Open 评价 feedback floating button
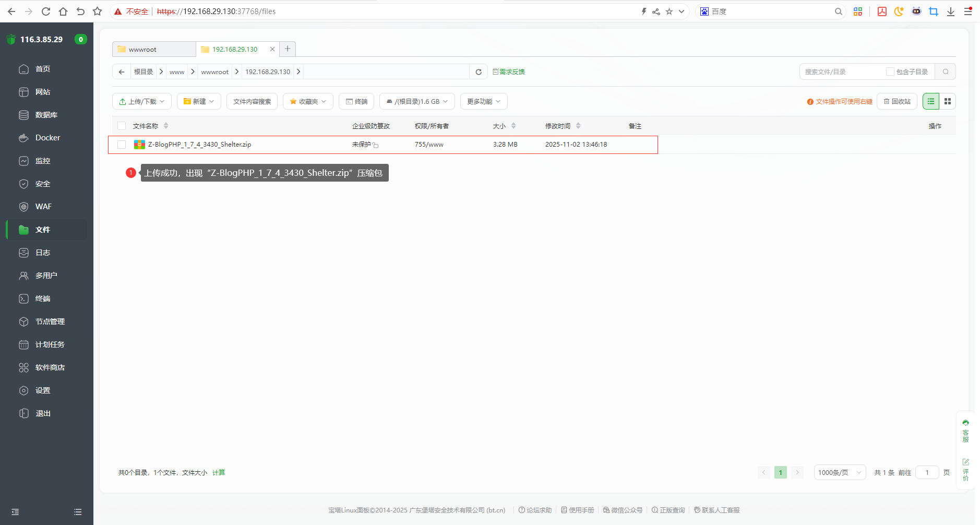Image resolution: width=980 pixels, height=525 pixels. tap(965, 470)
